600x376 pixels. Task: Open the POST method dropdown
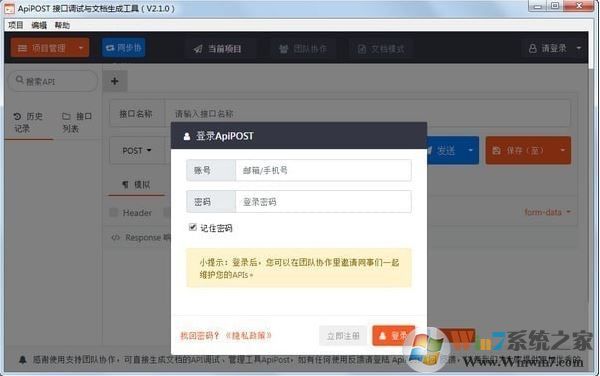tap(137, 151)
